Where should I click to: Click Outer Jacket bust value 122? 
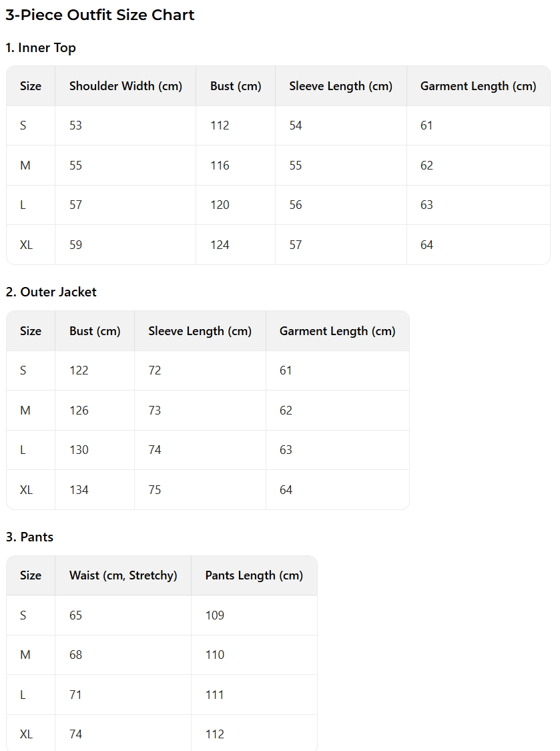coord(79,370)
